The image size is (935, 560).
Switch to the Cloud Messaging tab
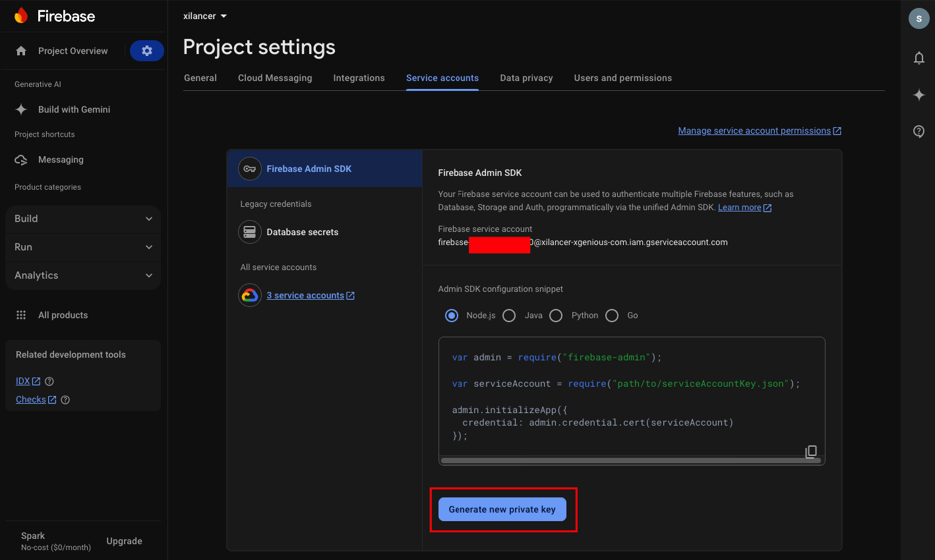tap(275, 78)
